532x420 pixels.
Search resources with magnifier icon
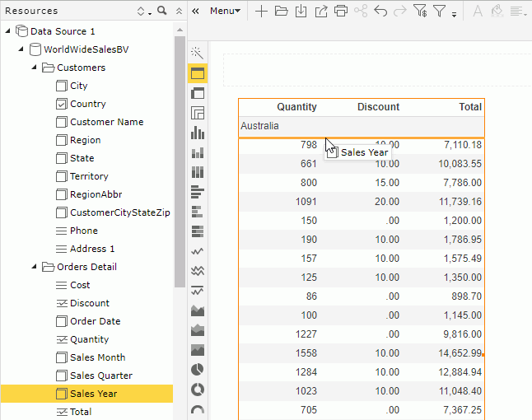click(161, 11)
